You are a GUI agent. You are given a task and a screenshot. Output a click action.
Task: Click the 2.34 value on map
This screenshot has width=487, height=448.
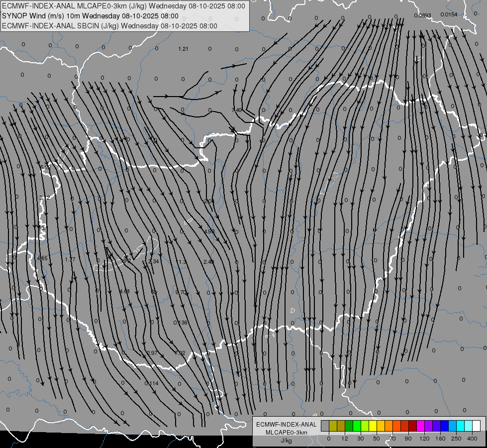tap(154, 261)
